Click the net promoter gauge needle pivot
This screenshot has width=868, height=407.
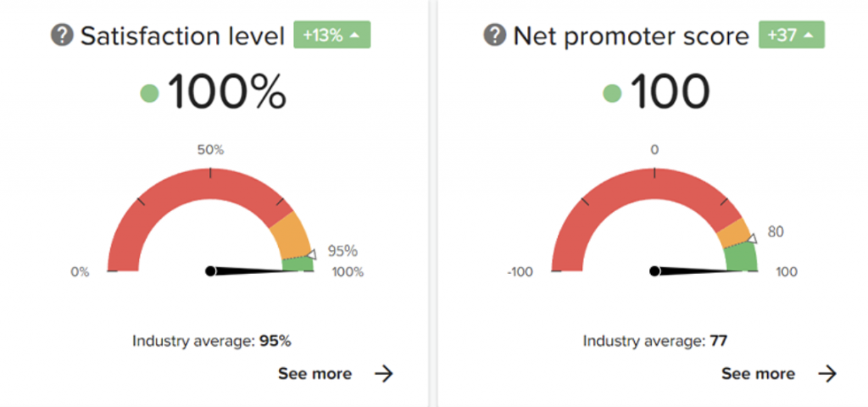654,271
